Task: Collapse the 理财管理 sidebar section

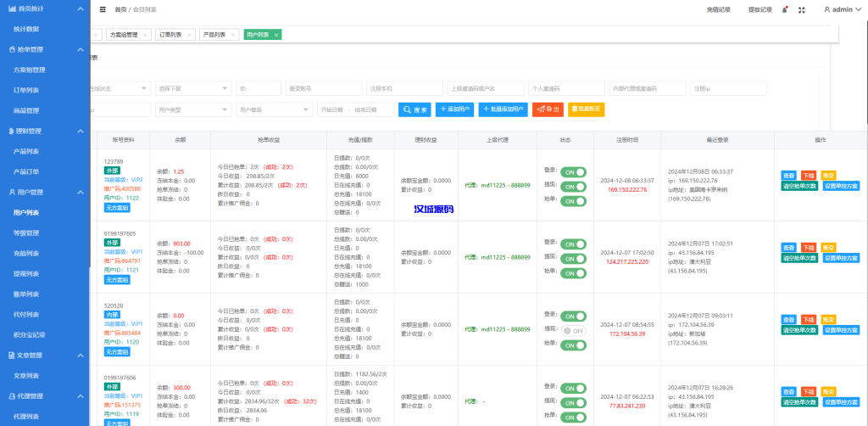Action: click(x=80, y=132)
